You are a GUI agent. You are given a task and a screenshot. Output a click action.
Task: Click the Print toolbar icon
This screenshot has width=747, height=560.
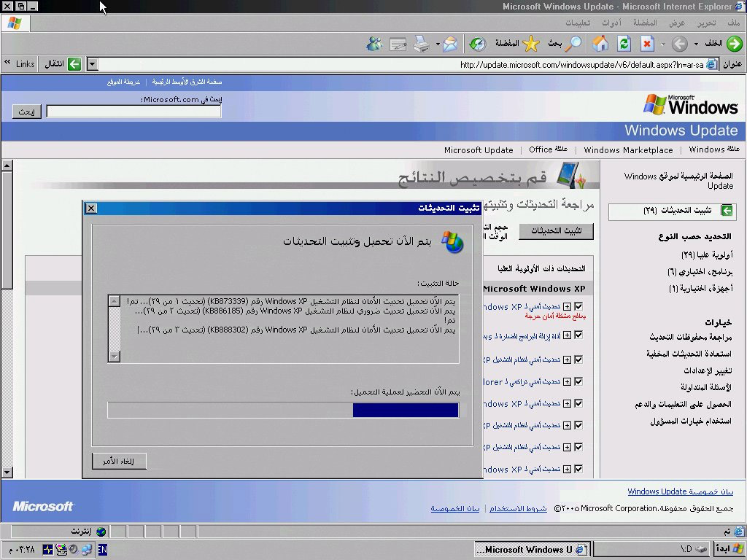pyautogui.click(x=421, y=44)
